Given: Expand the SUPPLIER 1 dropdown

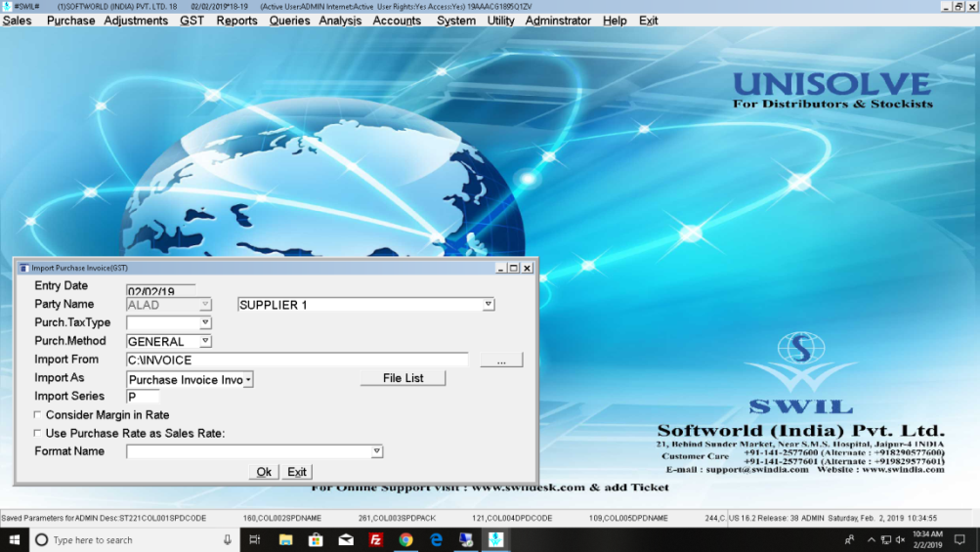Looking at the screenshot, I should (489, 305).
